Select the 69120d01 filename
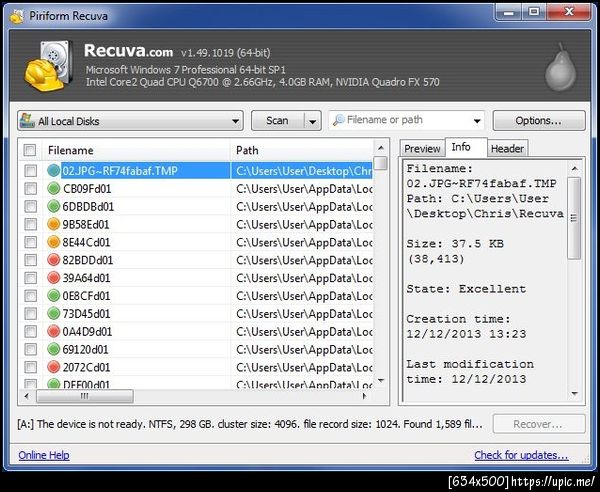Image resolution: width=600 pixels, height=492 pixels. [x=85, y=349]
